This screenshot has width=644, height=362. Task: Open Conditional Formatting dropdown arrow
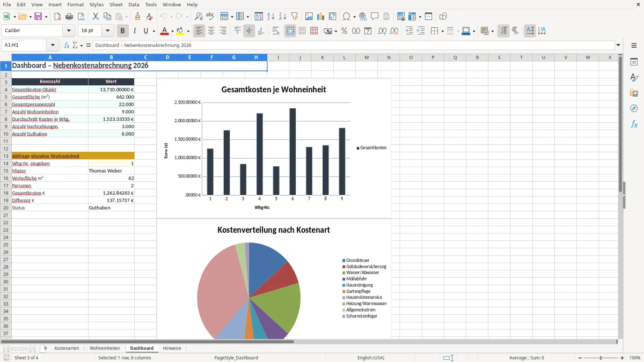(x=492, y=31)
